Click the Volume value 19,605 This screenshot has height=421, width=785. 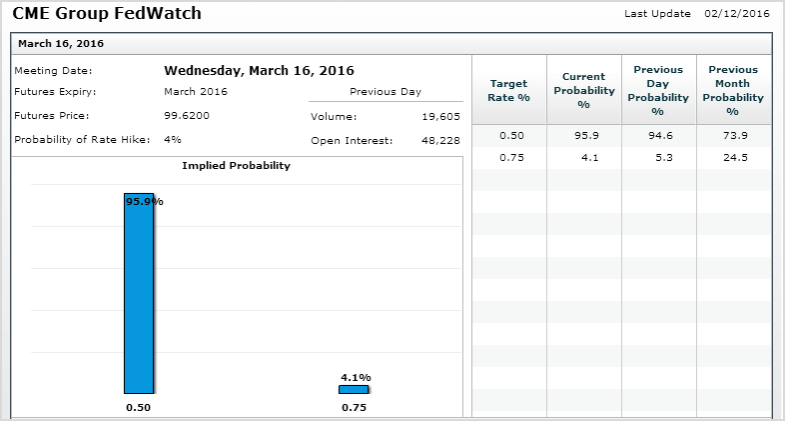tap(441, 117)
